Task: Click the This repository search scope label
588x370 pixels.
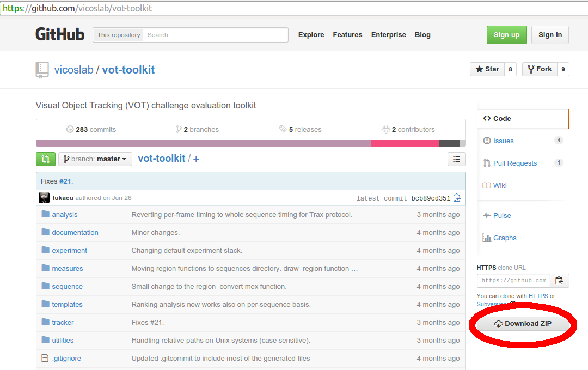Action: 119,35
